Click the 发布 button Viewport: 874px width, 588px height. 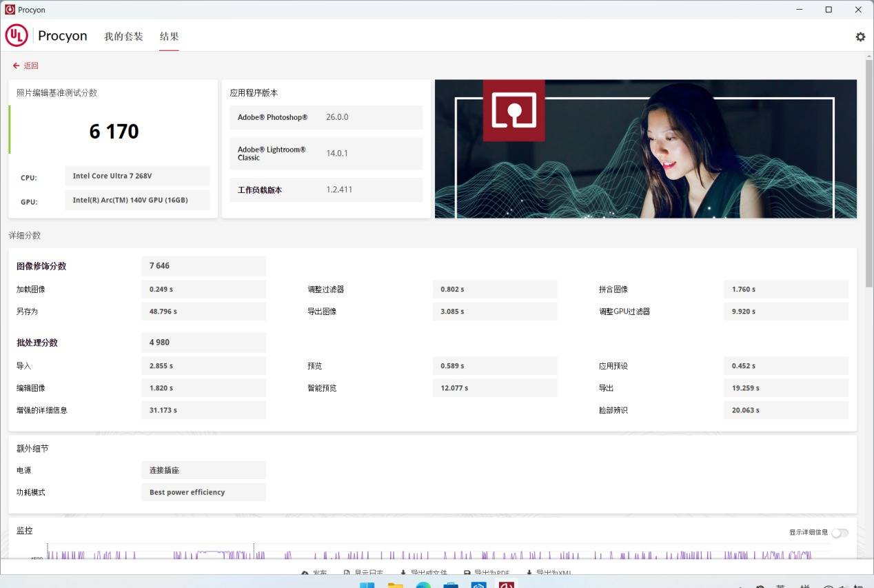coord(314,572)
